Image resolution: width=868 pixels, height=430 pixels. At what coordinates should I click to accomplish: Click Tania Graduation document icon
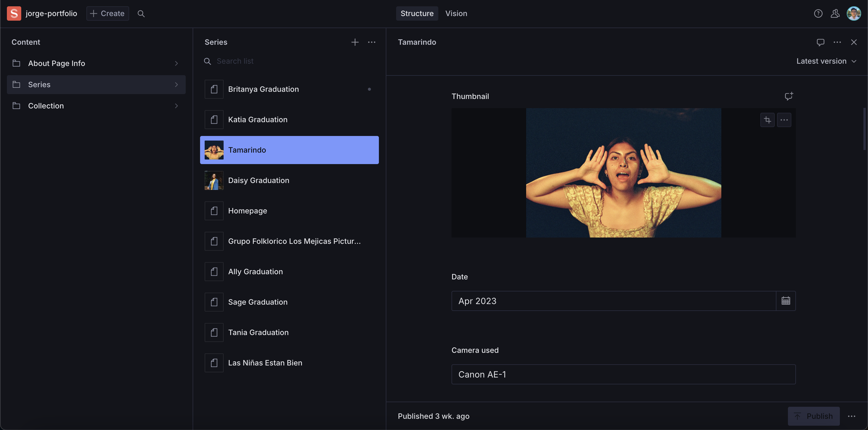(214, 332)
